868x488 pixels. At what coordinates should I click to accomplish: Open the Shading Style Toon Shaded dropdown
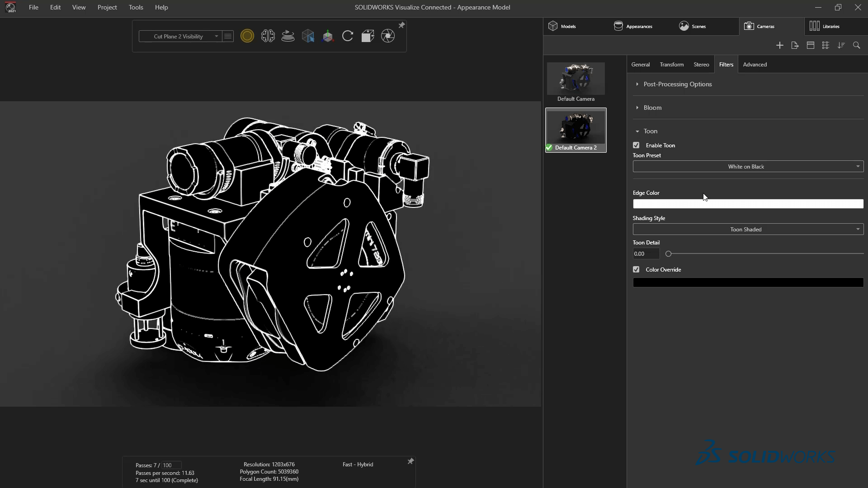coord(748,229)
